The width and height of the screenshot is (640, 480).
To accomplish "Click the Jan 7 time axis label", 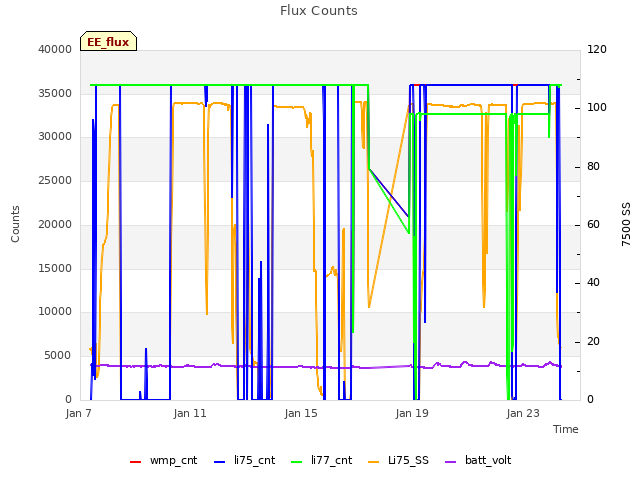I will pyautogui.click(x=79, y=413).
